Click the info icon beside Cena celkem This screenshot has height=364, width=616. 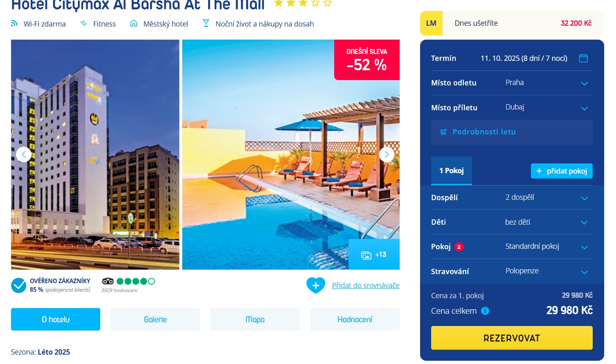(485, 311)
